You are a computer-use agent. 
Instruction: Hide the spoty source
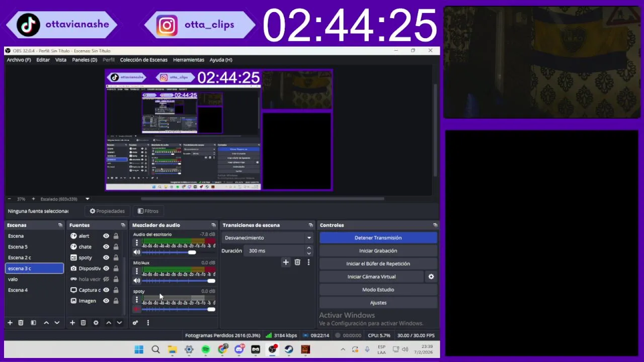tap(106, 257)
